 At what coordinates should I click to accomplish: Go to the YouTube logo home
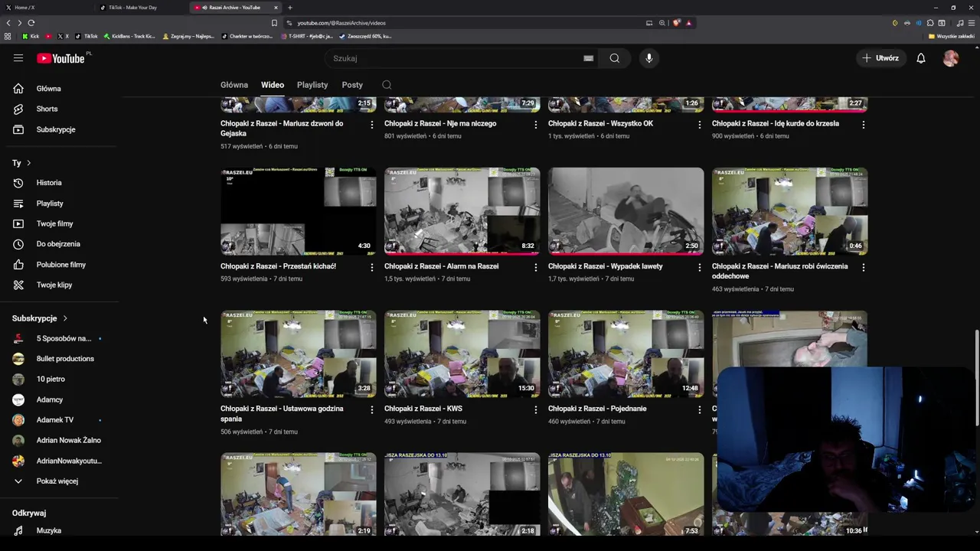[x=60, y=58]
